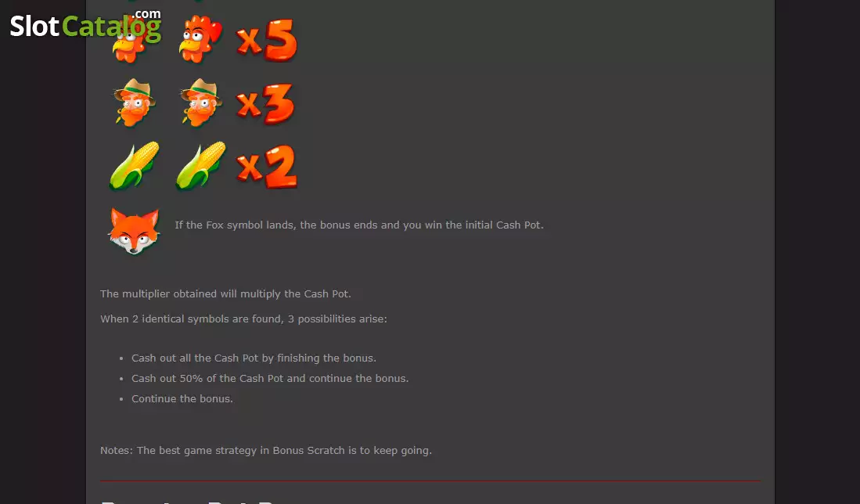
Task: Select the first farmer symbol
Action: point(135,103)
